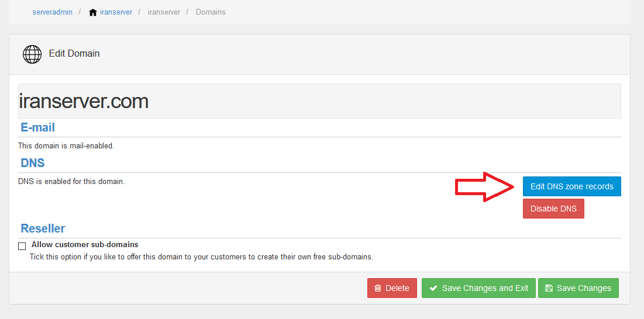Image resolution: width=644 pixels, height=319 pixels.
Task: Disable DNS for this domain
Action: click(x=553, y=209)
